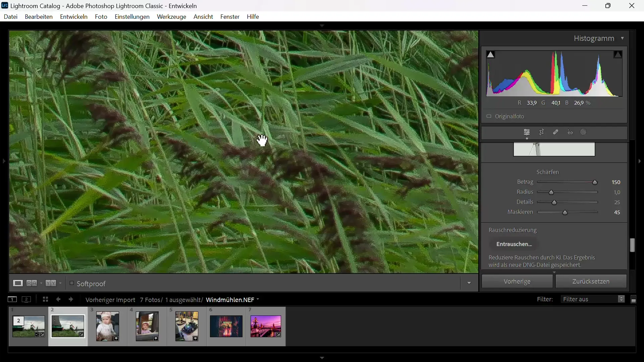Hide the bottom filmstrip panel arrow
Image resolution: width=644 pixels, height=362 pixels.
[x=322, y=358]
